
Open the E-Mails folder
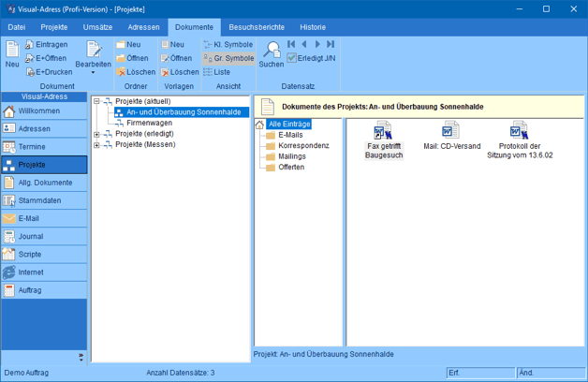click(290, 135)
